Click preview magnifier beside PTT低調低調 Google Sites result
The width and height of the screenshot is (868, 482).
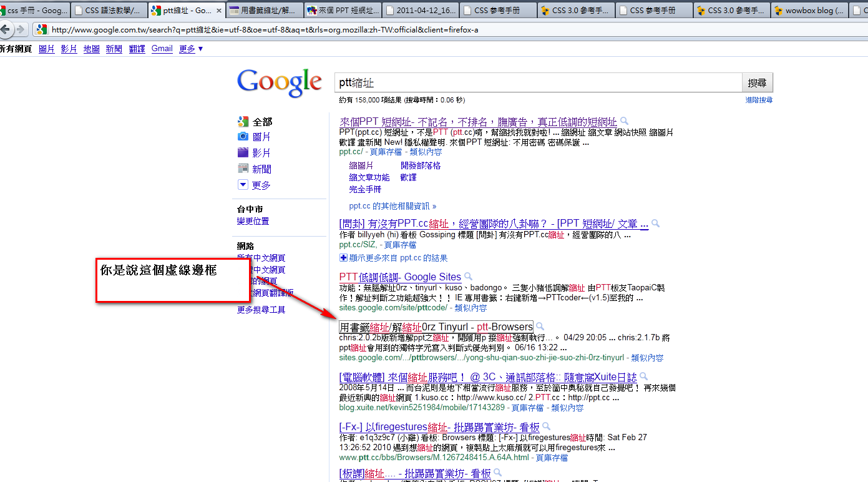tap(468, 277)
